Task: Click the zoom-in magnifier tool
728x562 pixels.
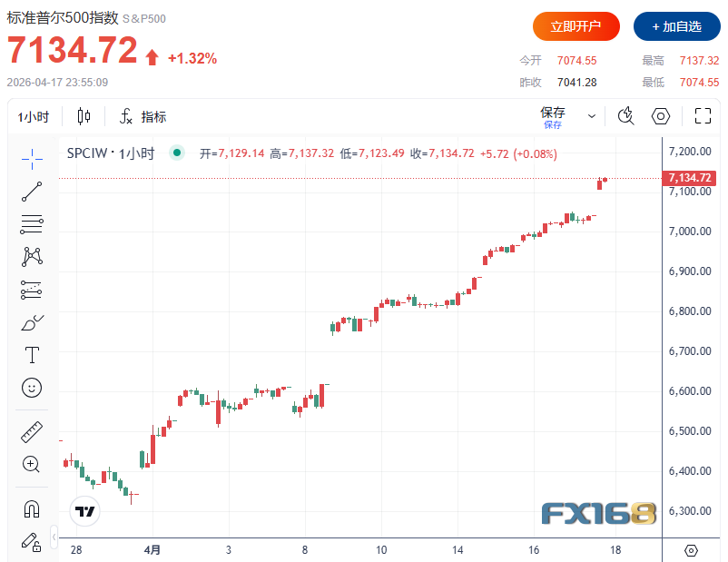Action: coord(32,464)
